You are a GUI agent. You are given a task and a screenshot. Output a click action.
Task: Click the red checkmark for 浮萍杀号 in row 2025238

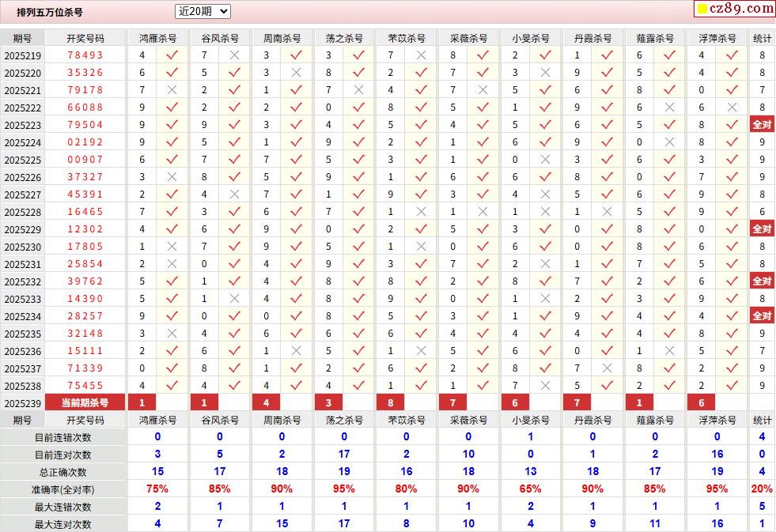tap(732, 386)
